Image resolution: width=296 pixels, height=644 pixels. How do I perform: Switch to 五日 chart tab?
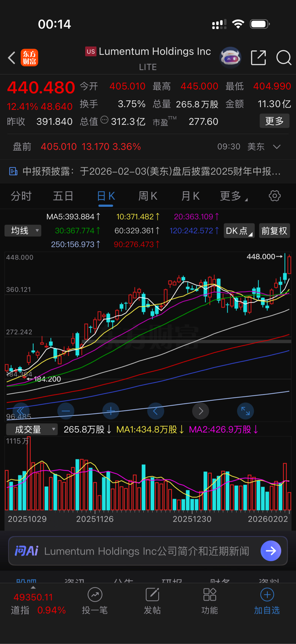(63, 196)
